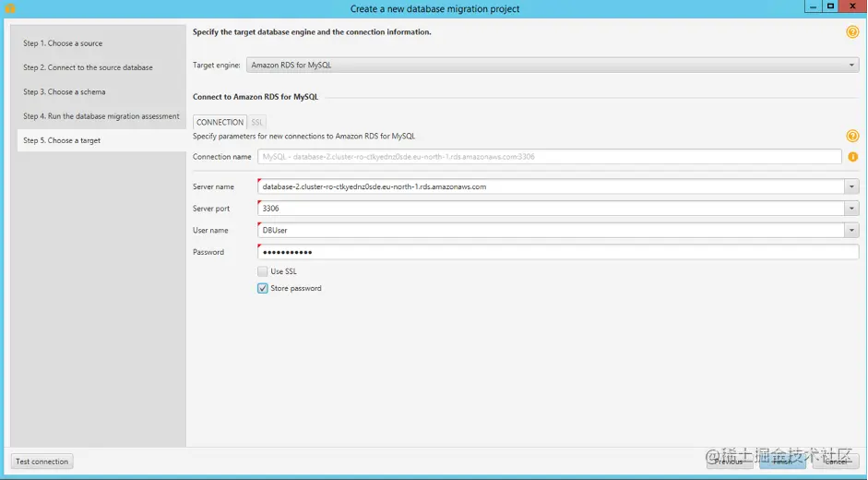
Task: Maximize the migration project window
Action: click(830, 6)
